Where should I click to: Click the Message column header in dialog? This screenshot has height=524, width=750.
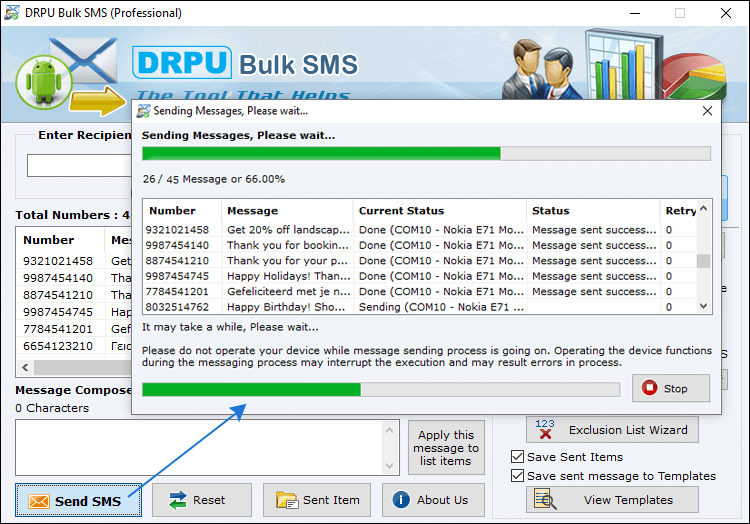click(x=287, y=211)
